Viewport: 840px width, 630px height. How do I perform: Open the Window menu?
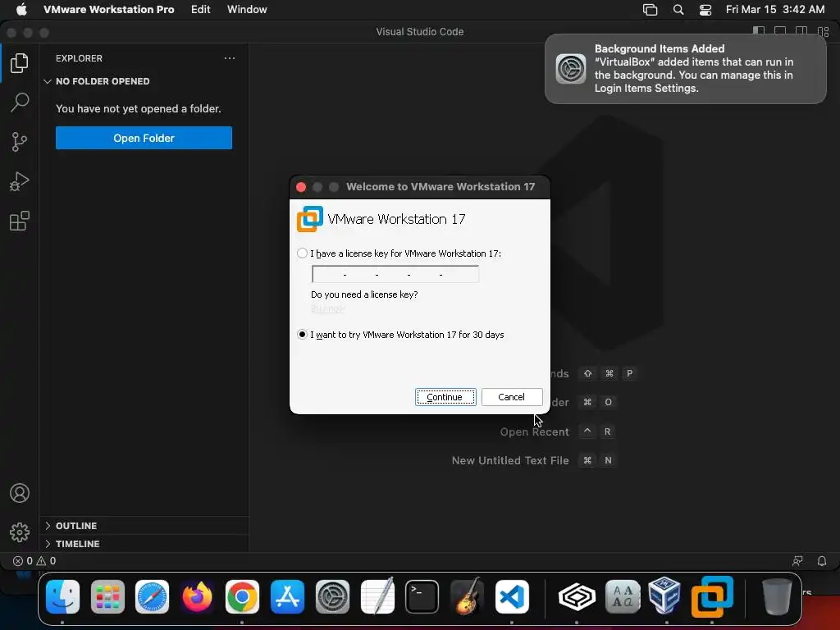(x=247, y=9)
